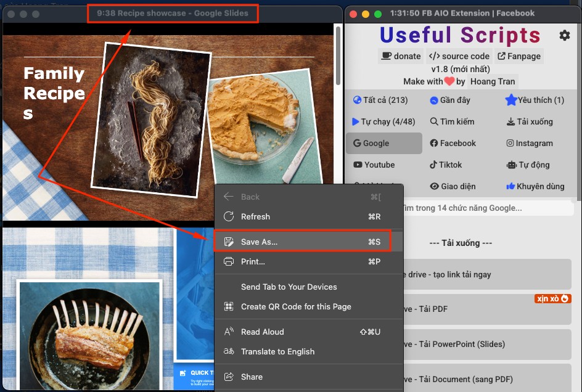Open Hoang Tran author link
This screenshot has height=392, width=582.
(493, 81)
